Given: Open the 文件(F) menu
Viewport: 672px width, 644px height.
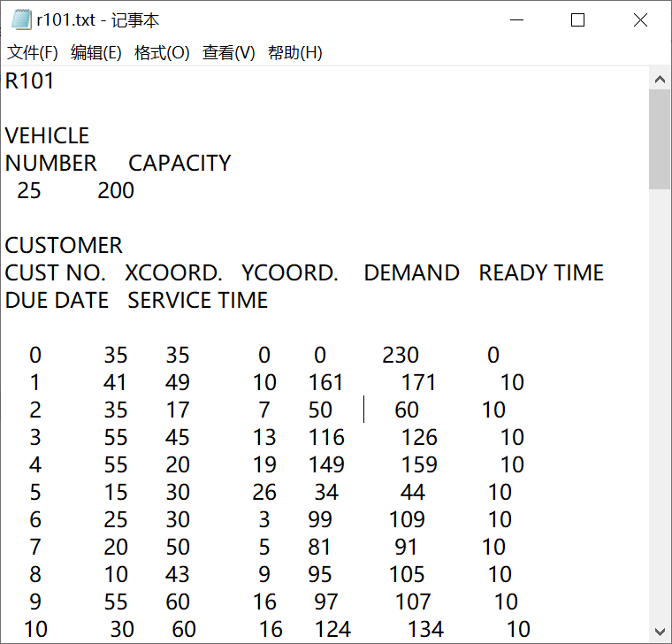Looking at the screenshot, I should coord(33,53).
